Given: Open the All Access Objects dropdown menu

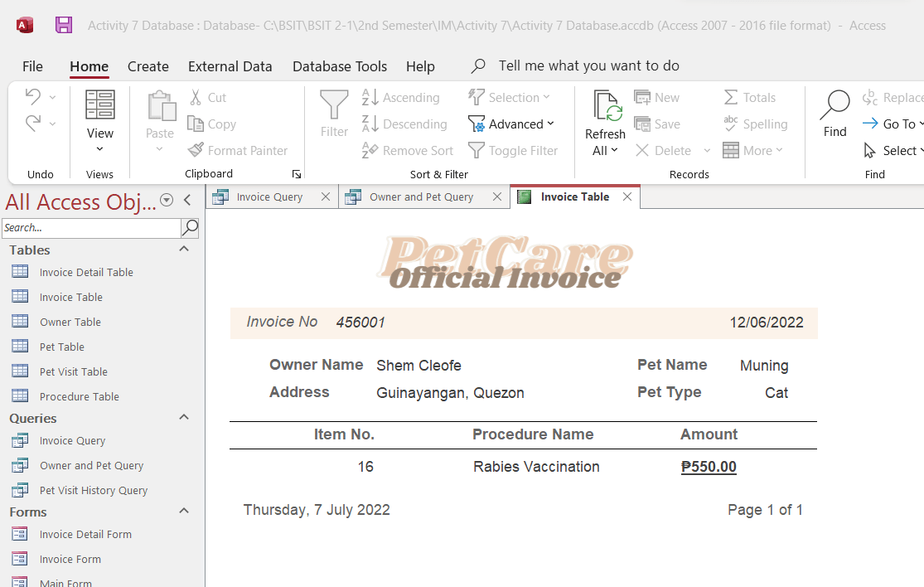Looking at the screenshot, I should tap(167, 200).
